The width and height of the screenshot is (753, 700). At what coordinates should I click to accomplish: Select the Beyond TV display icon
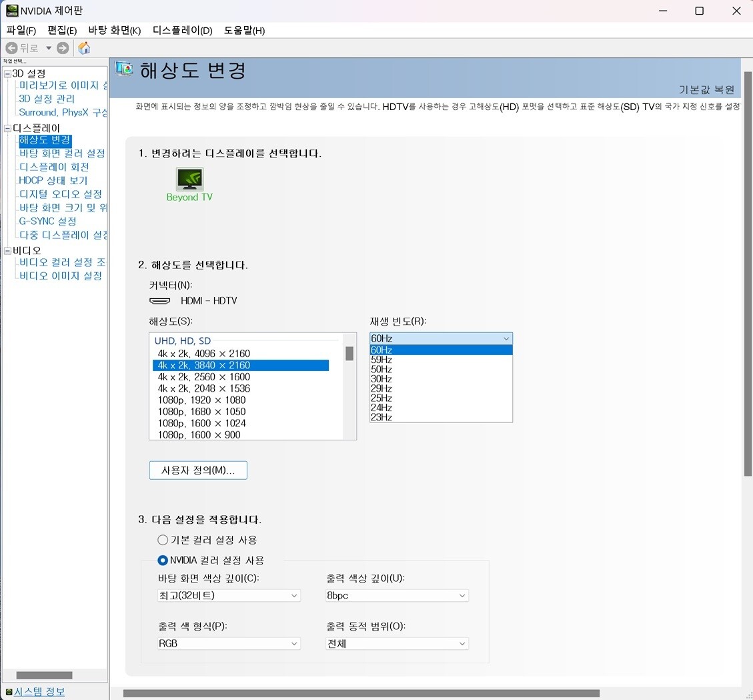click(189, 180)
